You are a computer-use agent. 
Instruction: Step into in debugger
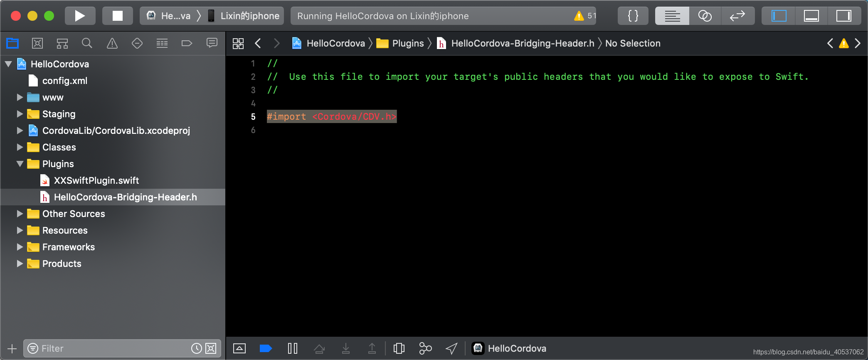point(346,348)
